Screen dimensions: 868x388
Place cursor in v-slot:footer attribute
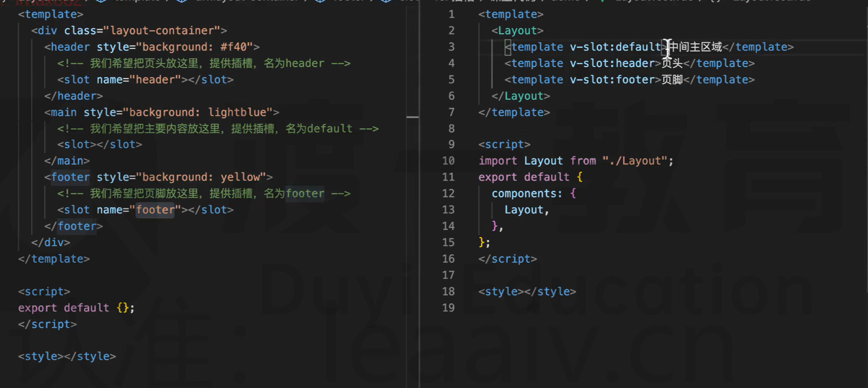612,79
